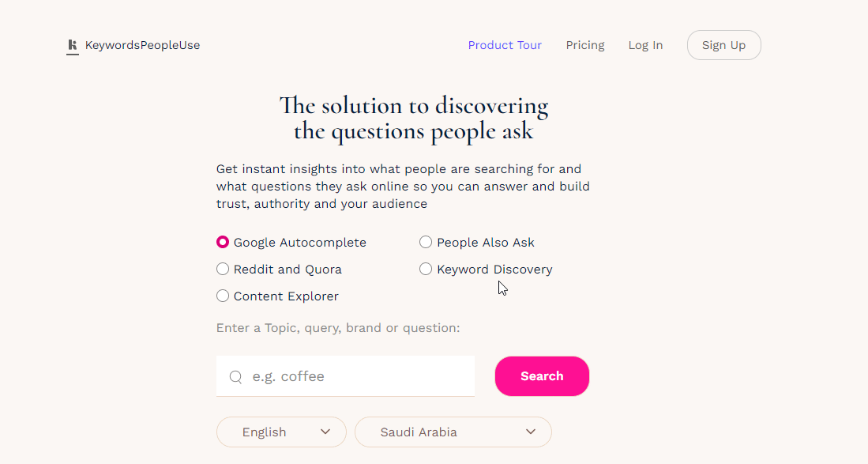
Task: Click the chevron on the country selector
Action: coord(531,432)
